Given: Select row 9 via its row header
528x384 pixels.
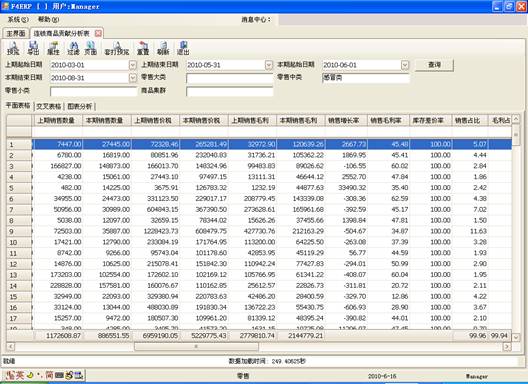Looking at the screenshot, I should tap(19, 231).
